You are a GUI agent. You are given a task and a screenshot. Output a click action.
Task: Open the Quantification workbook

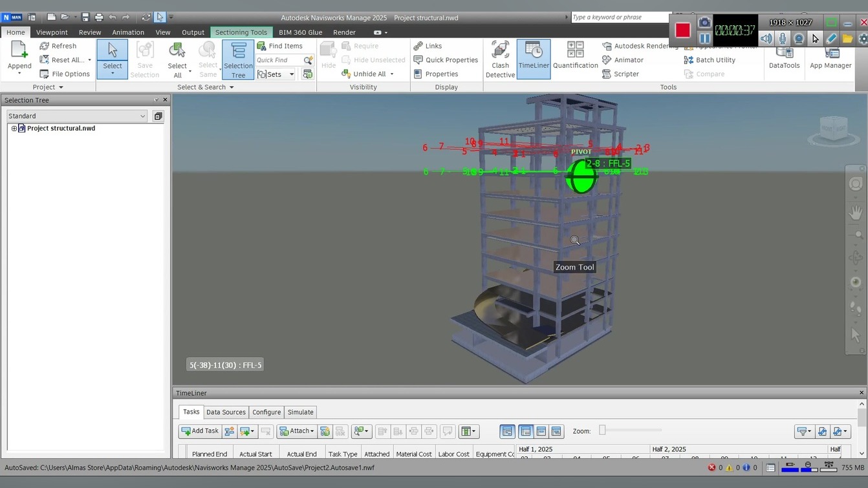574,58
